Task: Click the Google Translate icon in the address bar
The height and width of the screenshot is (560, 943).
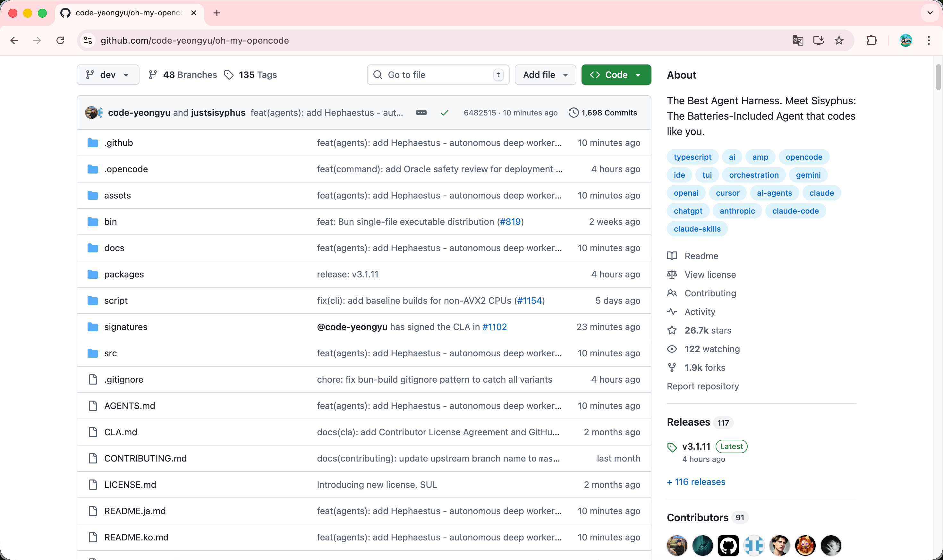Action: pyautogui.click(x=797, y=40)
